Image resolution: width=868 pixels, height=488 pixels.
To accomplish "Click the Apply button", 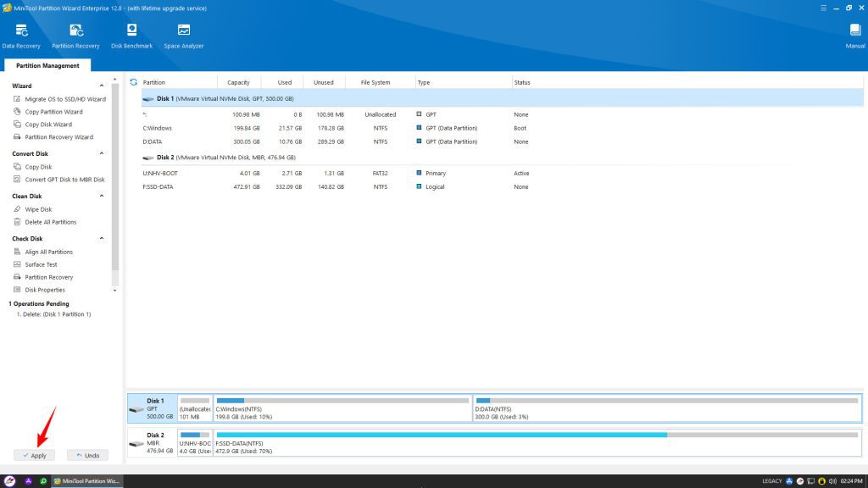I will 34,455.
